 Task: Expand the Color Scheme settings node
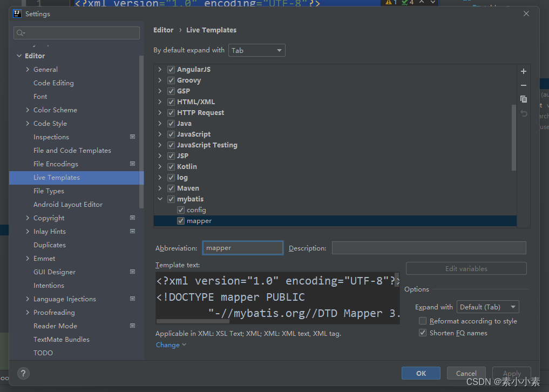pyautogui.click(x=28, y=110)
